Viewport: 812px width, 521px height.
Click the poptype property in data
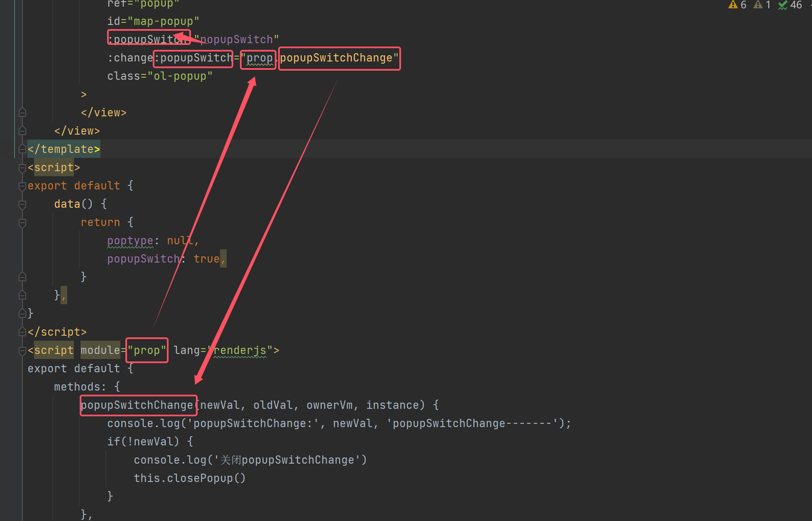coord(130,241)
